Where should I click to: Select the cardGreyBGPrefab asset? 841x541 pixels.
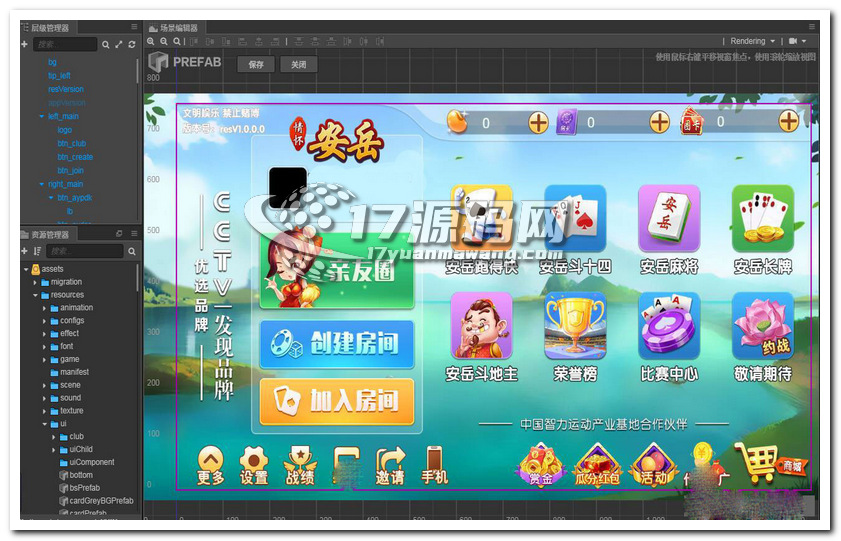97,501
